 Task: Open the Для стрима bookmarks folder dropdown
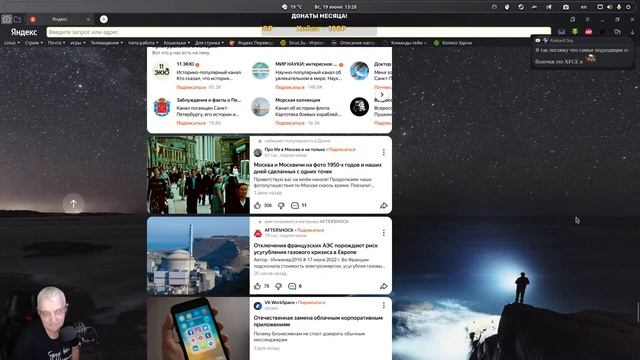[209, 42]
